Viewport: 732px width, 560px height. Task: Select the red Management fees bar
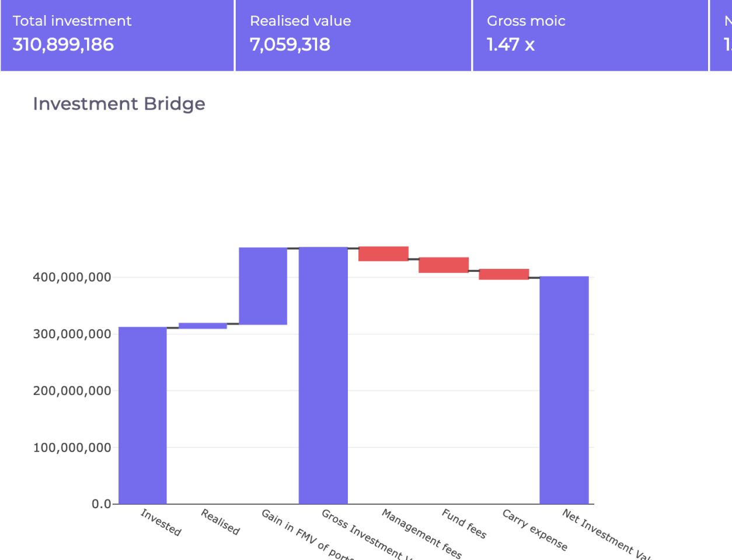(x=383, y=254)
